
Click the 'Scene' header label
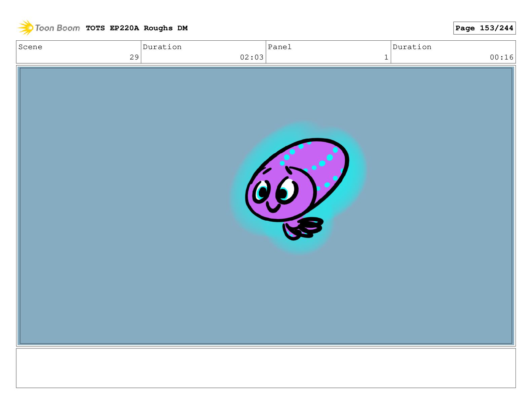[x=30, y=47]
